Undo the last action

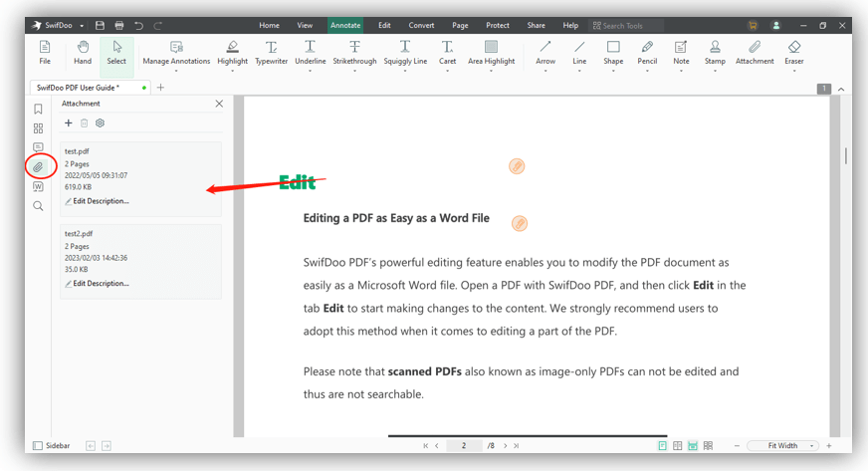tap(138, 26)
